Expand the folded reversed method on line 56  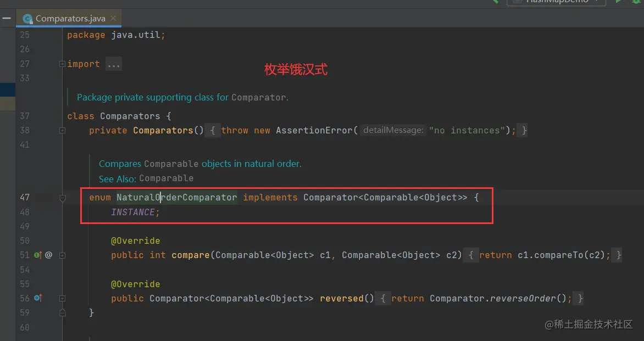click(62, 298)
